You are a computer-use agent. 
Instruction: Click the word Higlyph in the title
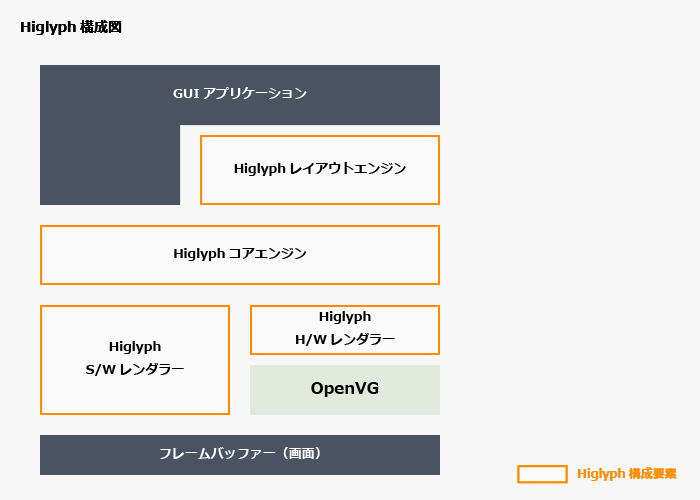click(47, 27)
